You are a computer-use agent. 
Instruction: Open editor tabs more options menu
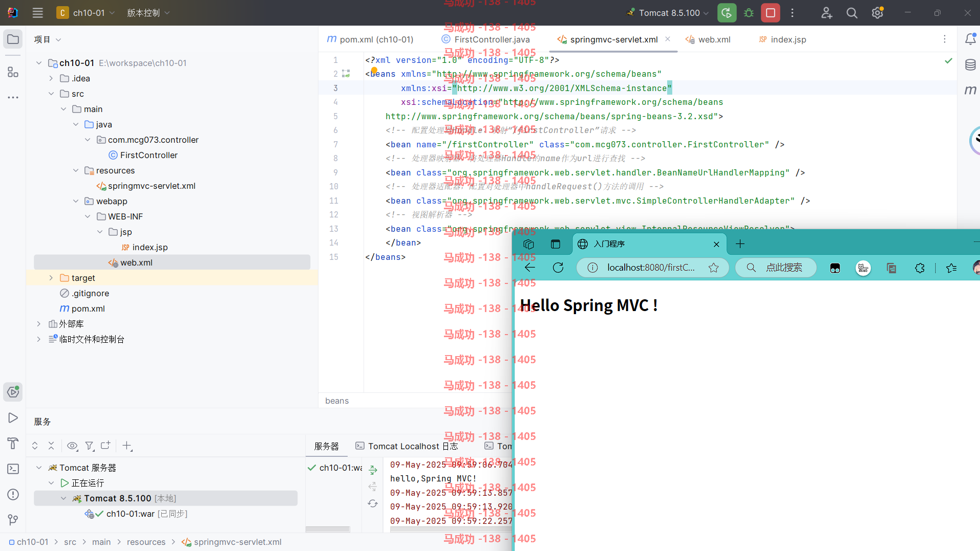[x=945, y=39]
